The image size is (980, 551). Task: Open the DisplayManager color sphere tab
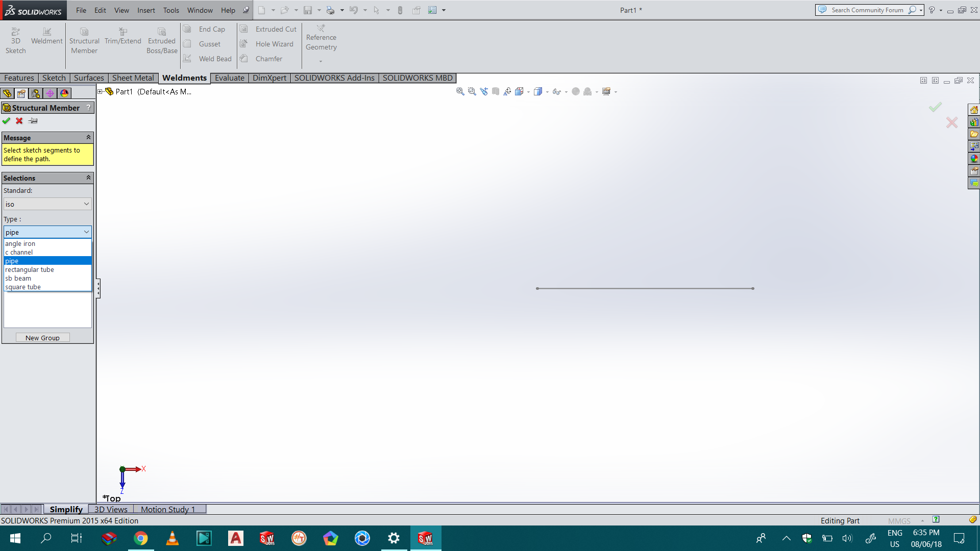click(64, 93)
